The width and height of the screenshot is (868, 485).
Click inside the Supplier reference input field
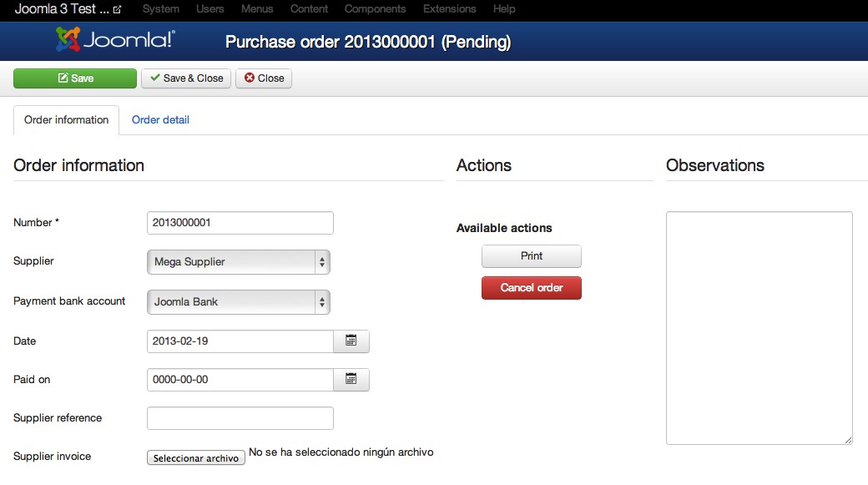(x=240, y=417)
